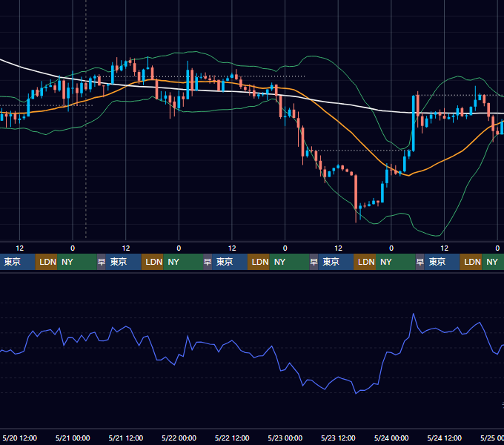
Task: Select the LDN session block on 5/21
Action: point(153,262)
